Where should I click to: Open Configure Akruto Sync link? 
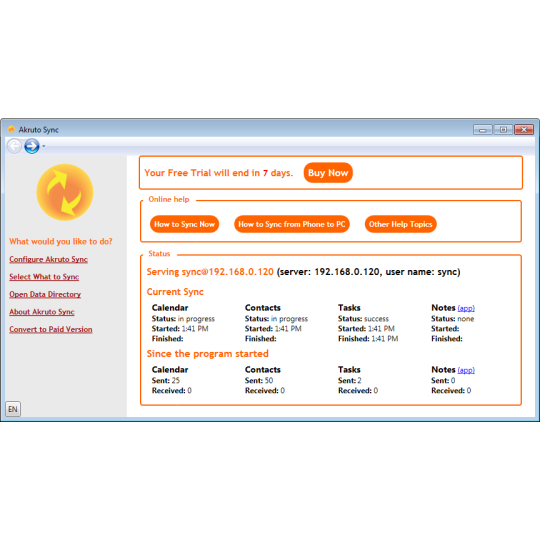(48, 259)
